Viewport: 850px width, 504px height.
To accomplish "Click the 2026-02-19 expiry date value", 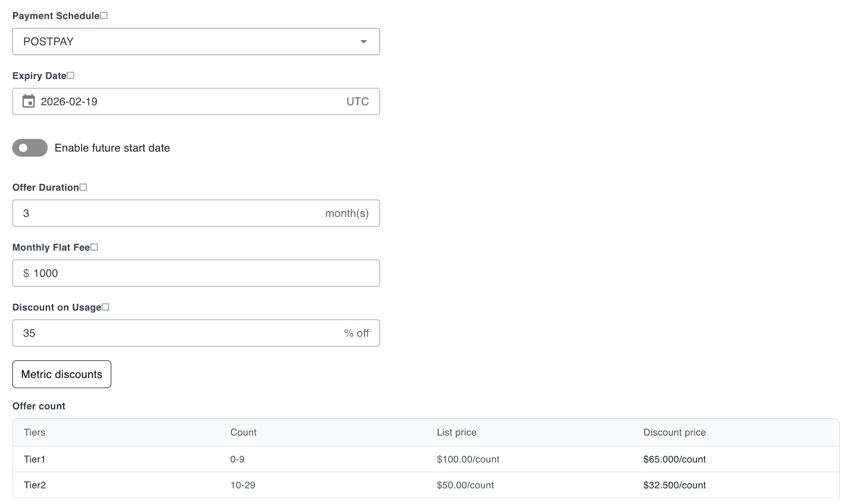I will [x=69, y=101].
